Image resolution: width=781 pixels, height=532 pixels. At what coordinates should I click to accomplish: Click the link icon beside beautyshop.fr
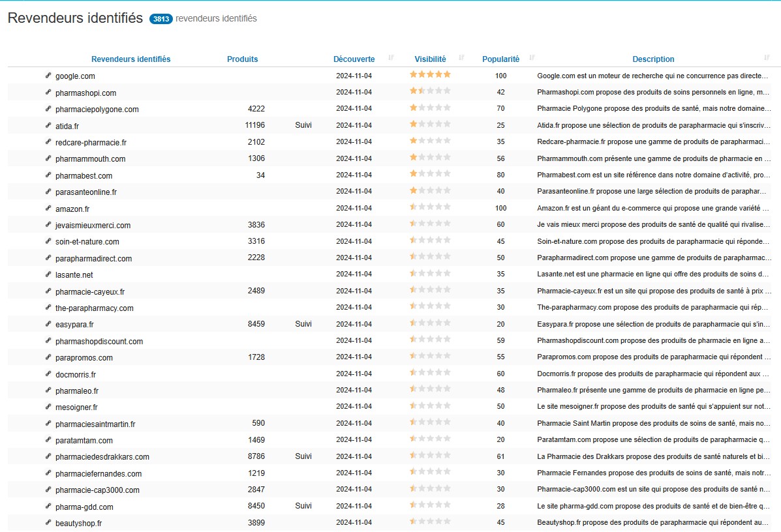(48, 522)
